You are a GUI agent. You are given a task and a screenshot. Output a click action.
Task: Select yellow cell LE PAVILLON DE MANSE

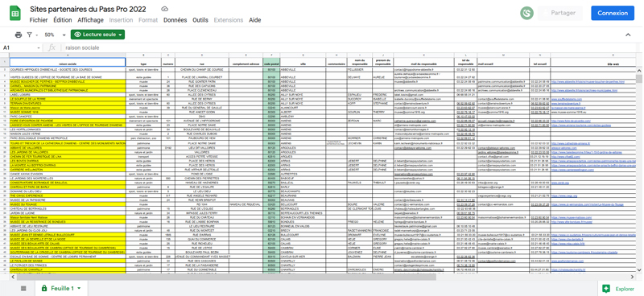pos(68,261)
